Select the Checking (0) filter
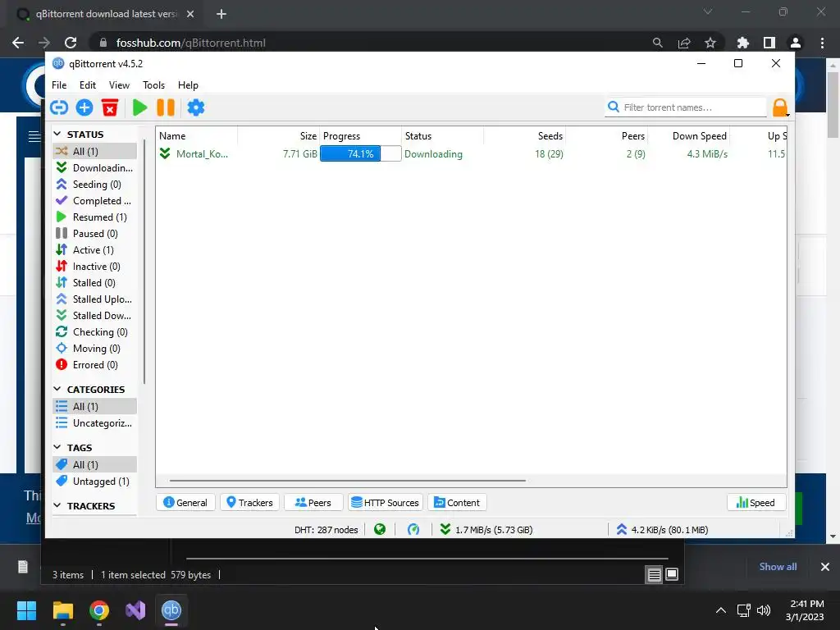This screenshot has height=630, width=840. click(95, 332)
